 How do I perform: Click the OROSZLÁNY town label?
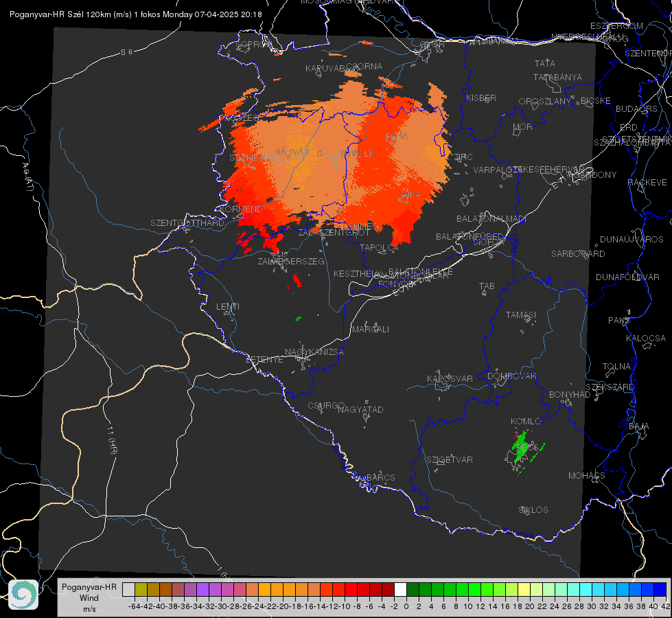coord(545,102)
